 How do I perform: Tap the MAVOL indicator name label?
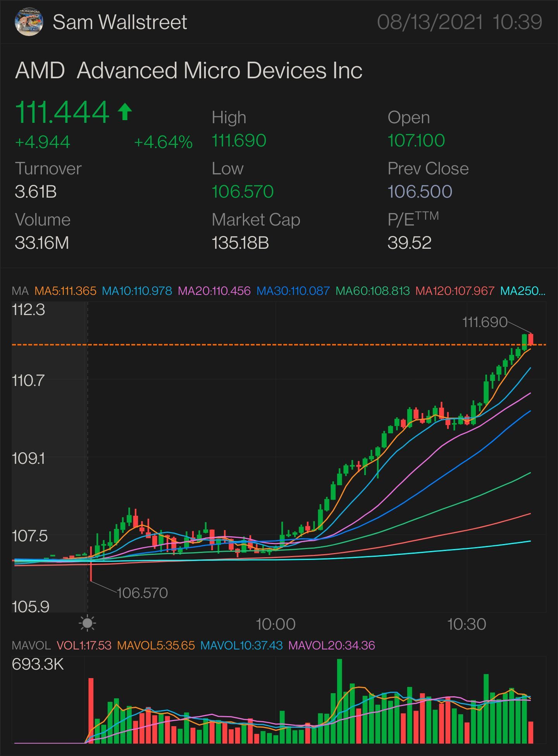coord(31,645)
